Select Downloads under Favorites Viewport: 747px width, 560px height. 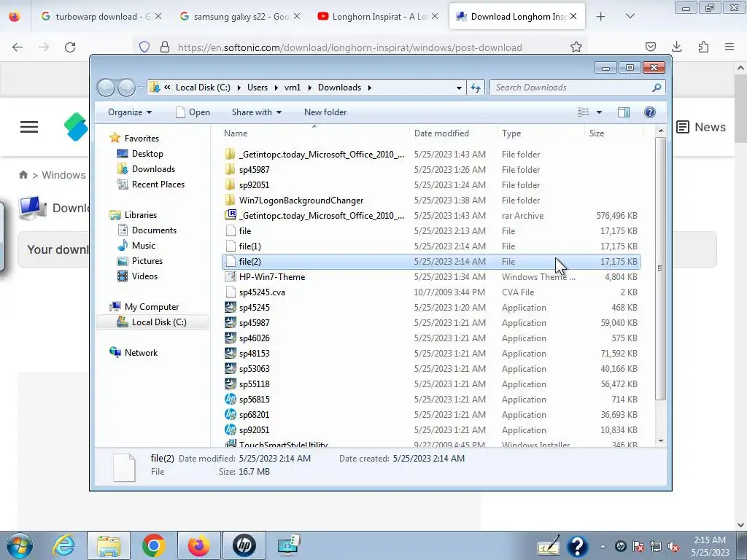pyautogui.click(x=146, y=169)
